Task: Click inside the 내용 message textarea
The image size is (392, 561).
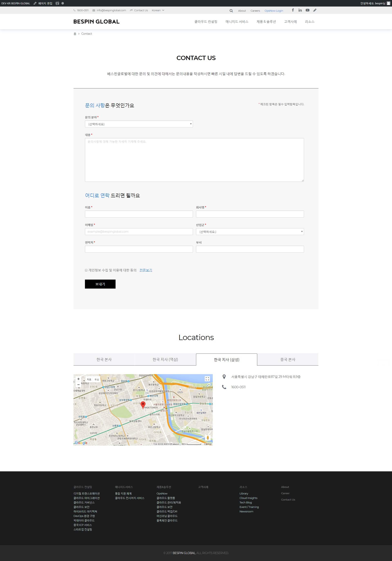Action: point(194,160)
